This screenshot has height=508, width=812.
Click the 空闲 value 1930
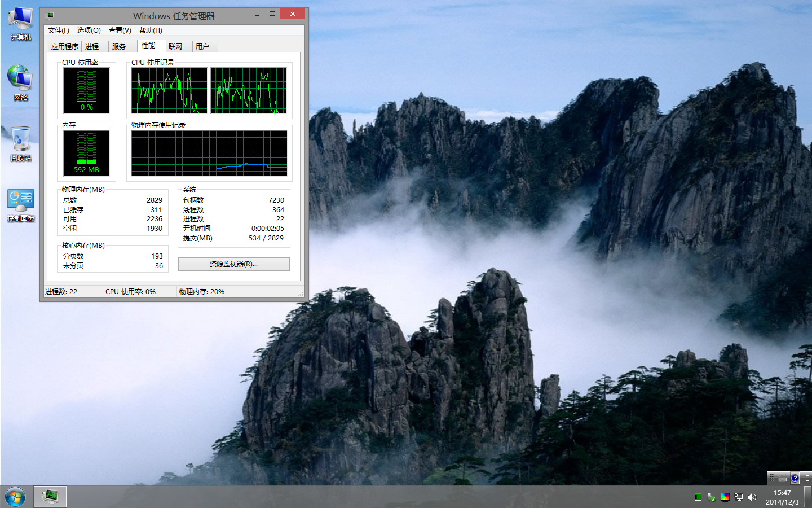point(155,229)
